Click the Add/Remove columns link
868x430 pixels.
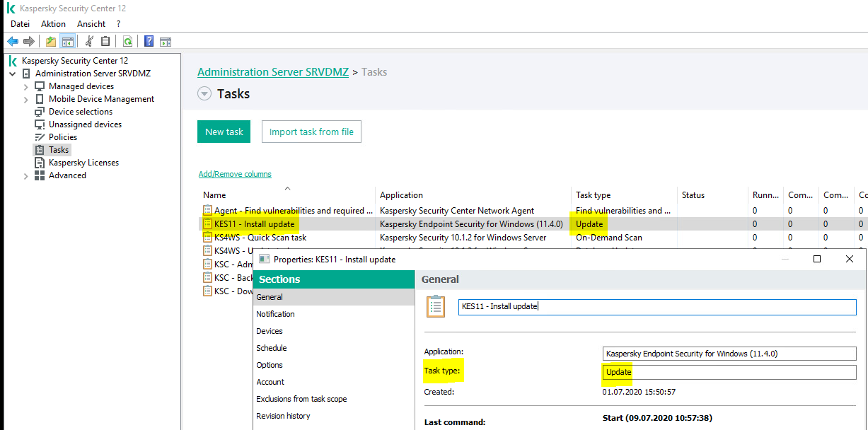point(235,174)
